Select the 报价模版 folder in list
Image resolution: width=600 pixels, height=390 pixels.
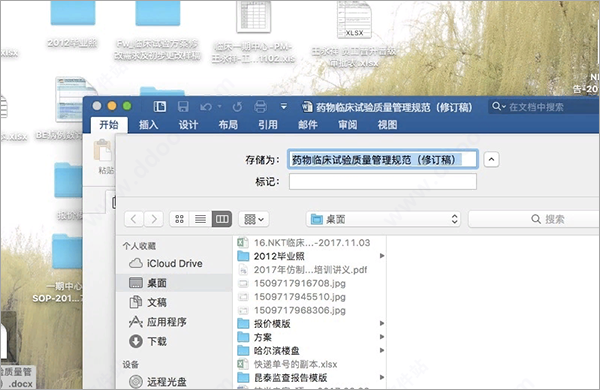pyautogui.click(x=309, y=324)
